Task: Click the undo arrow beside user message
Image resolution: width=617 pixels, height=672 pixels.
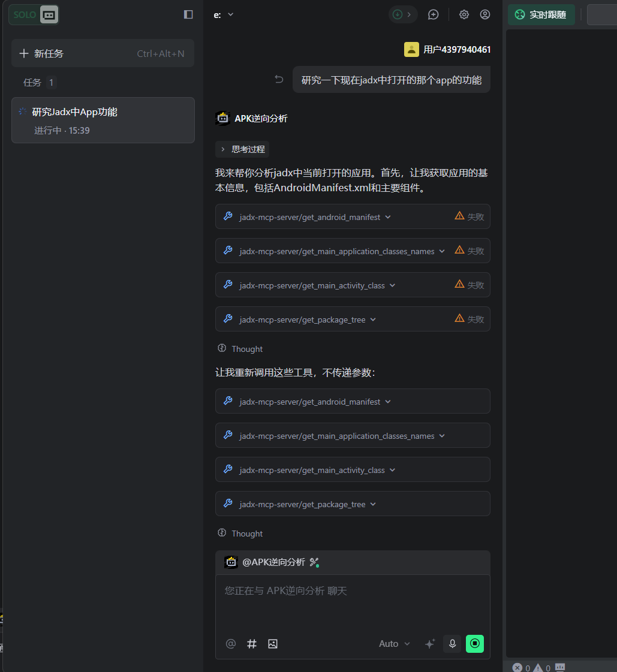Action: (x=279, y=79)
